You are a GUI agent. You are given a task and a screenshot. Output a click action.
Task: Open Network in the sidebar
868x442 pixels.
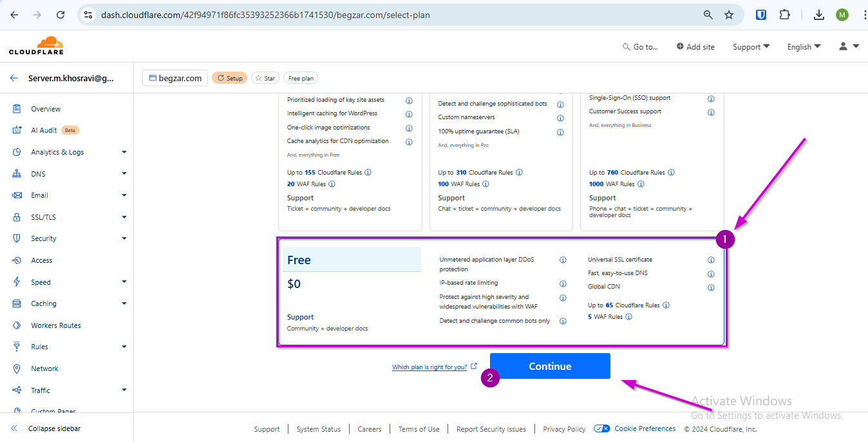[x=44, y=369]
